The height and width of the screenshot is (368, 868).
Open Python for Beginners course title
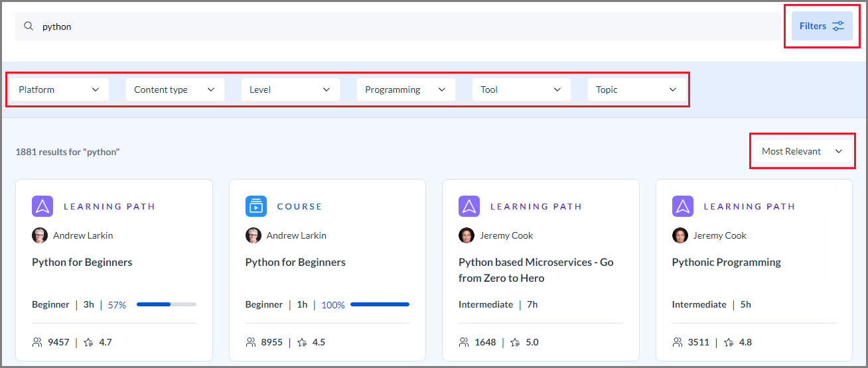coord(295,263)
